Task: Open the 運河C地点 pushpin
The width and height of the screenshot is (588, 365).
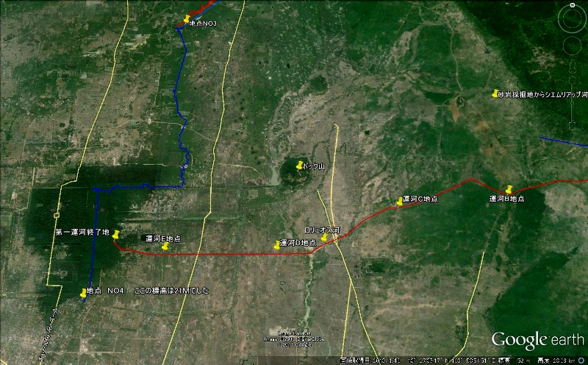Action: [400, 201]
